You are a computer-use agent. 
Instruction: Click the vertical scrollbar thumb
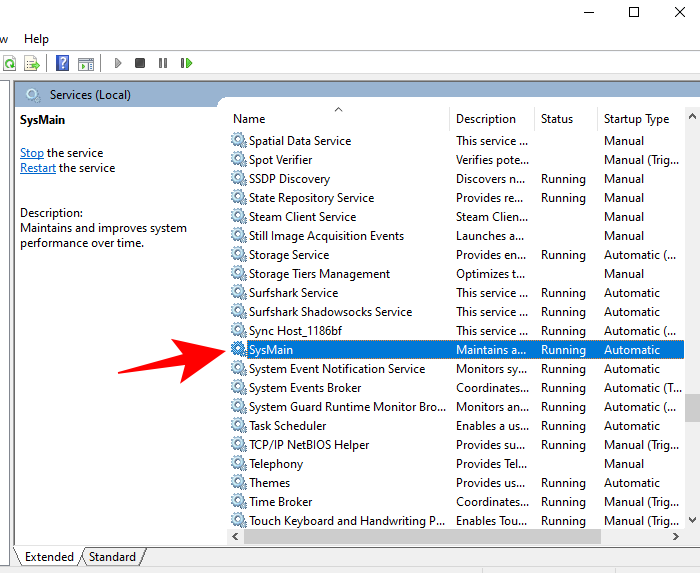[692, 407]
